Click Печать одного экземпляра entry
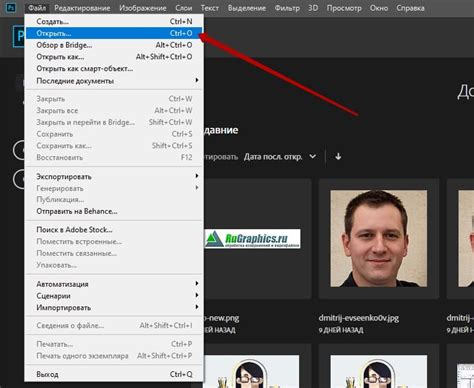The width and height of the screenshot is (474, 388). [x=114, y=356]
